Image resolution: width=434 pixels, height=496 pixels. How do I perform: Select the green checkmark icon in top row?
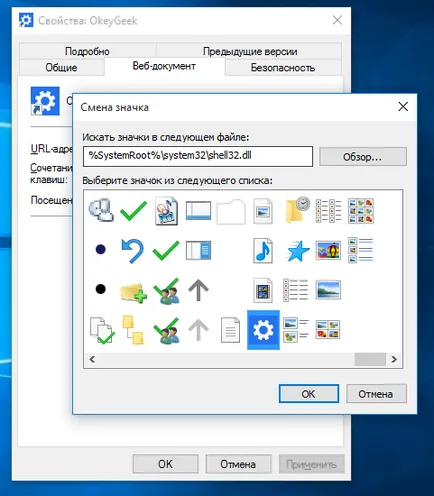(133, 211)
